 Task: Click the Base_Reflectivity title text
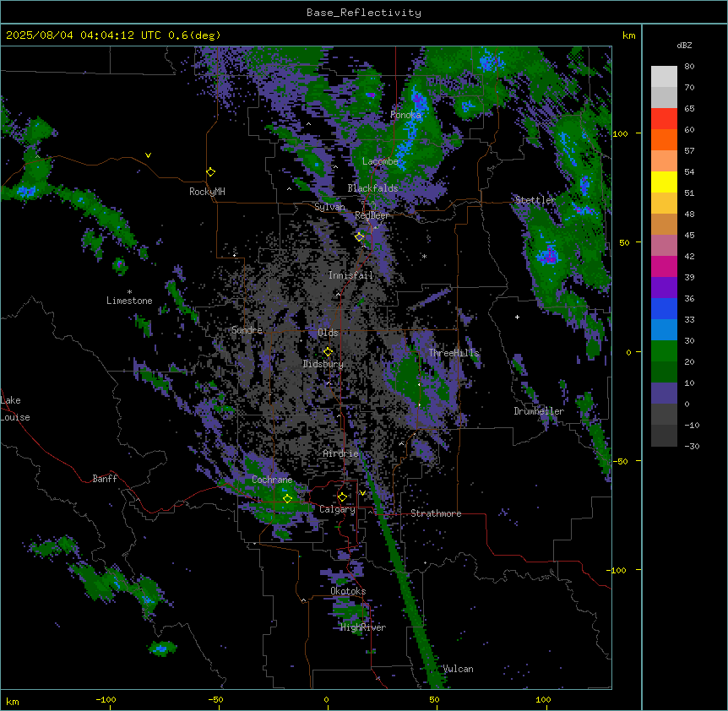(364, 13)
